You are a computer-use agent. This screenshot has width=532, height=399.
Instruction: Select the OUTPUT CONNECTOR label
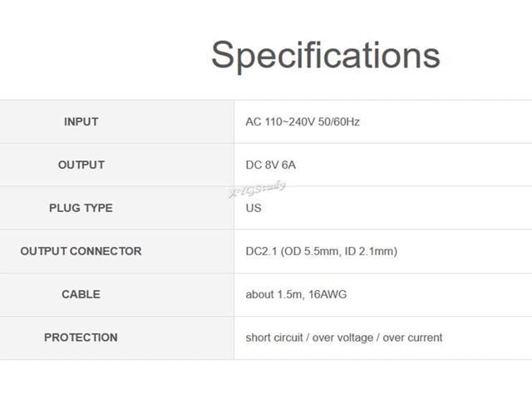[x=81, y=251]
